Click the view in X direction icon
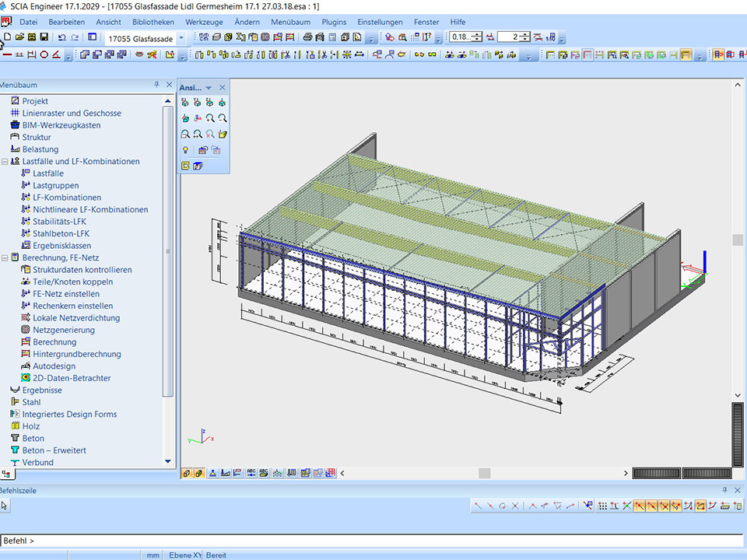This screenshot has width=747, height=560. click(x=185, y=103)
